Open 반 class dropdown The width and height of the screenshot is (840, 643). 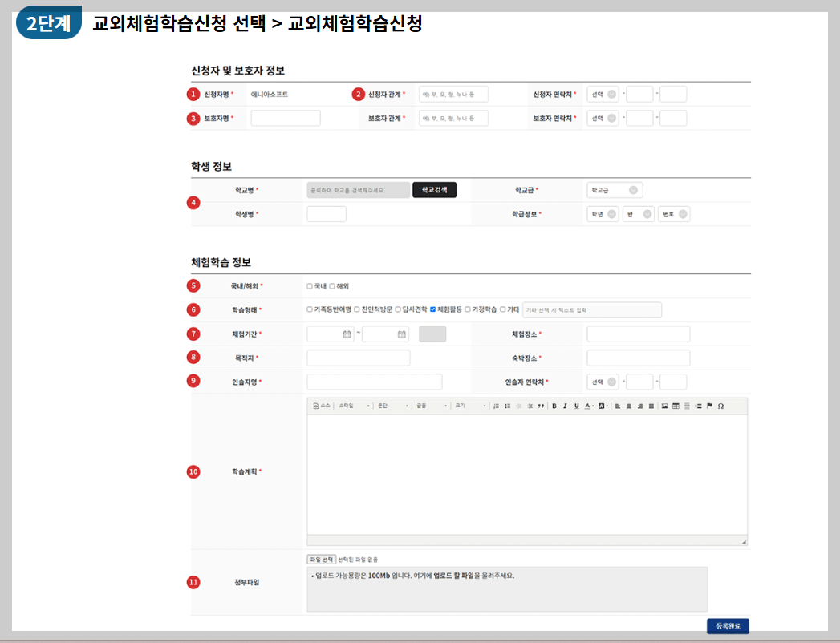(639, 214)
